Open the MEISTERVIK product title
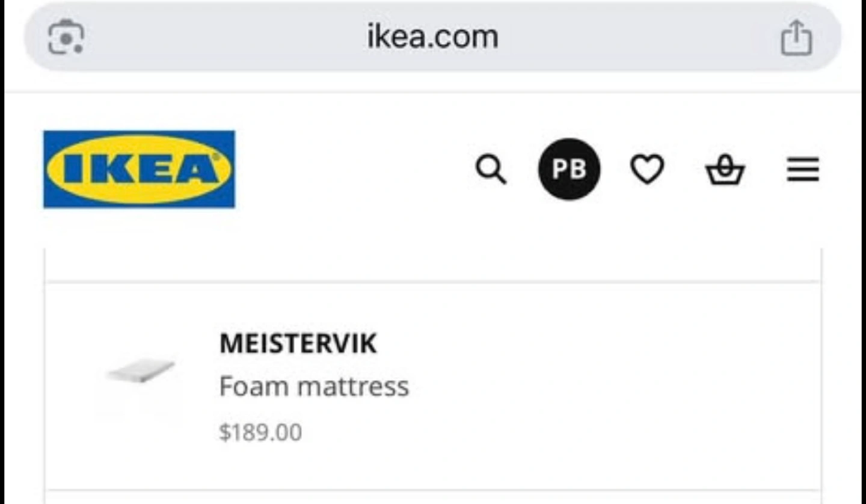This screenshot has width=866, height=504. pos(298,343)
